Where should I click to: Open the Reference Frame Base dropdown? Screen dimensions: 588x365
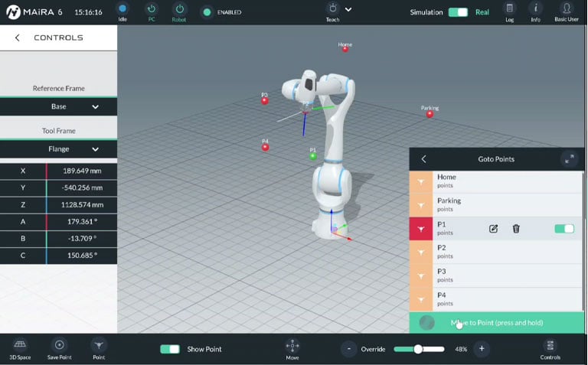click(59, 107)
